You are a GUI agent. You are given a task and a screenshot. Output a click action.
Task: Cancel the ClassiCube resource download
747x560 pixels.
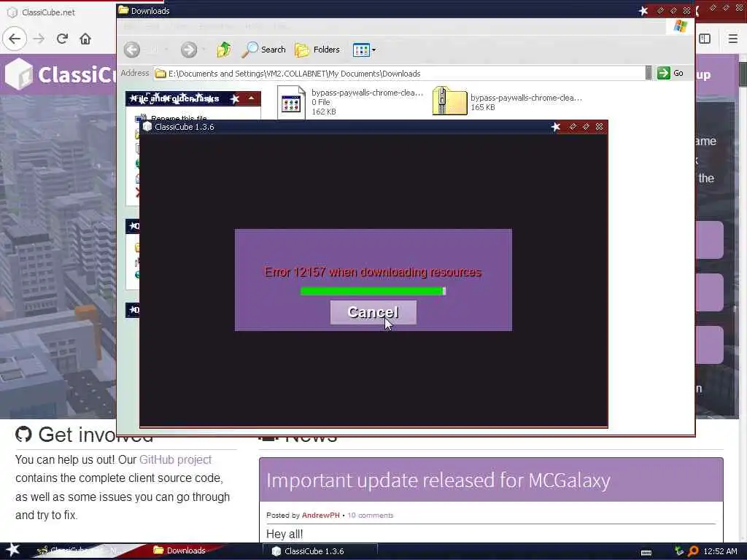(x=373, y=312)
